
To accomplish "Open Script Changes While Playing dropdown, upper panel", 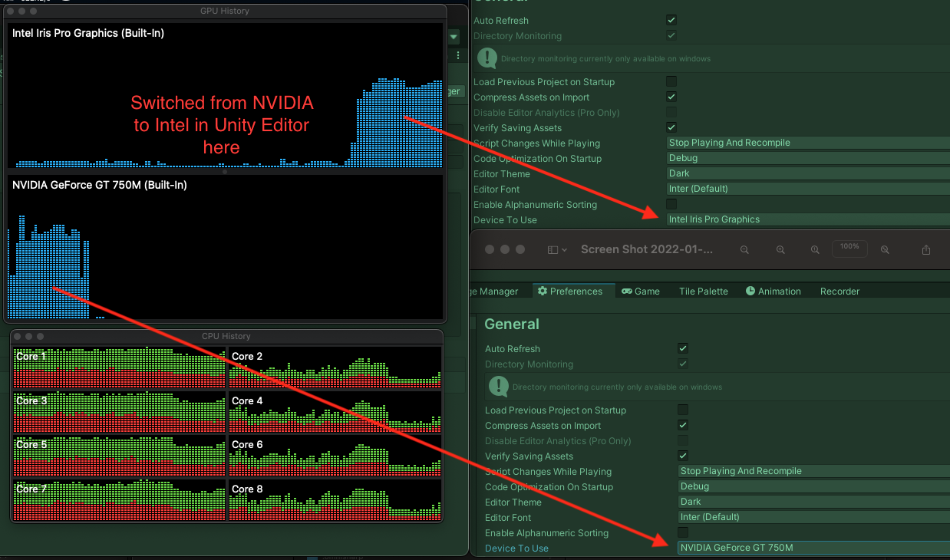I will coord(808,143).
